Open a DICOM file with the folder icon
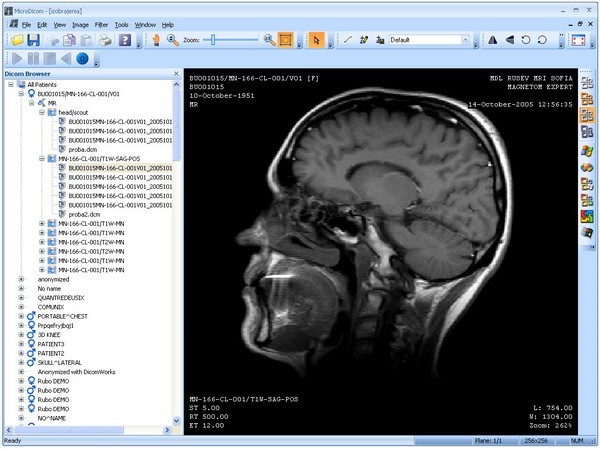This screenshot has width=600, height=449. (17, 40)
